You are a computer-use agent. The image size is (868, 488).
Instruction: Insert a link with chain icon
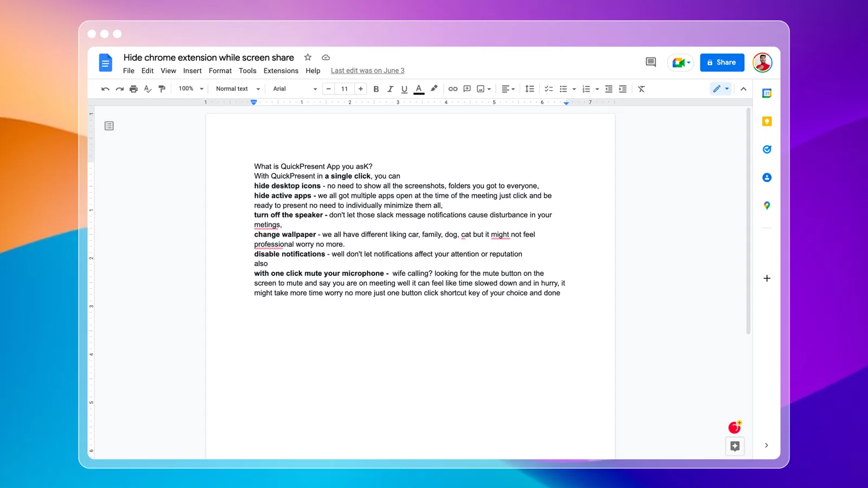[x=452, y=89]
